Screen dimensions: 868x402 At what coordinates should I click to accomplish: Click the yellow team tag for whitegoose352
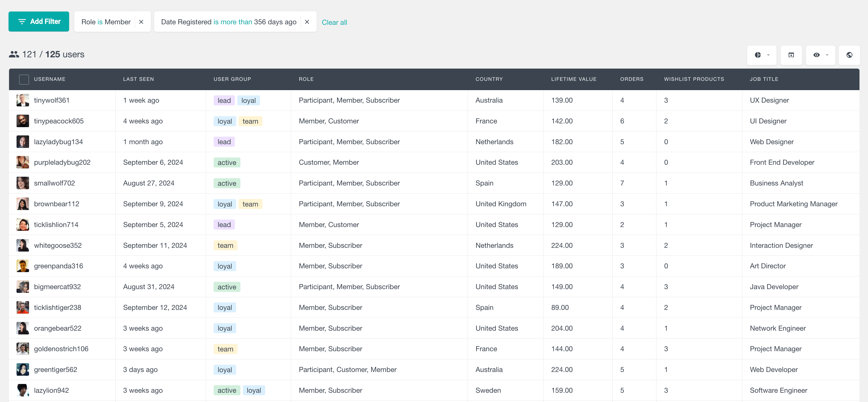pyautogui.click(x=225, y=246)
